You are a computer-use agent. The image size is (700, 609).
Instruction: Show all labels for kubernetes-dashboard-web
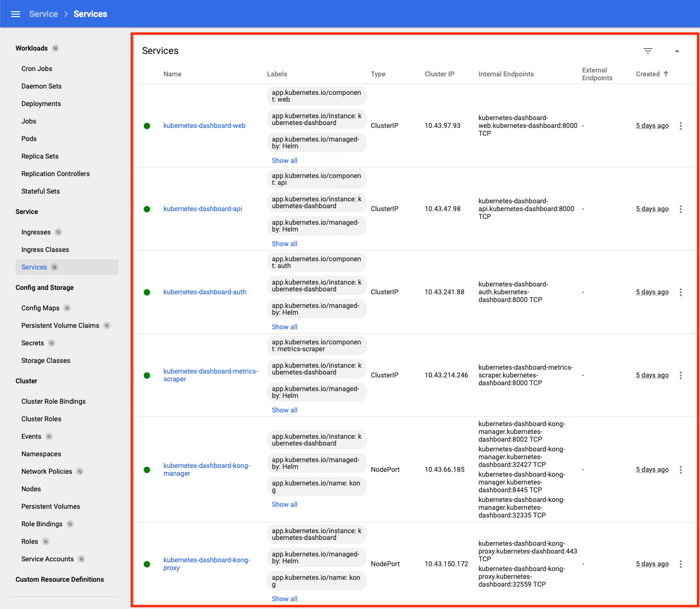click(x=285, y=161)
